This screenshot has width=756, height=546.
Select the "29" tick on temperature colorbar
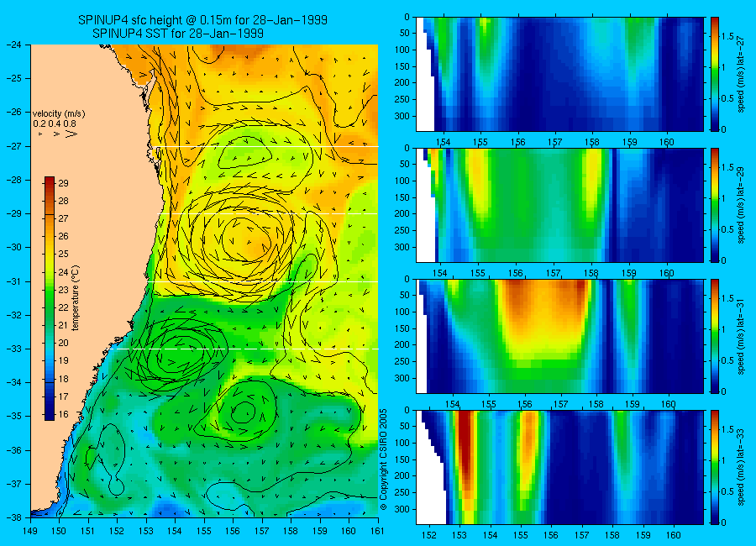tap(64, 183)
